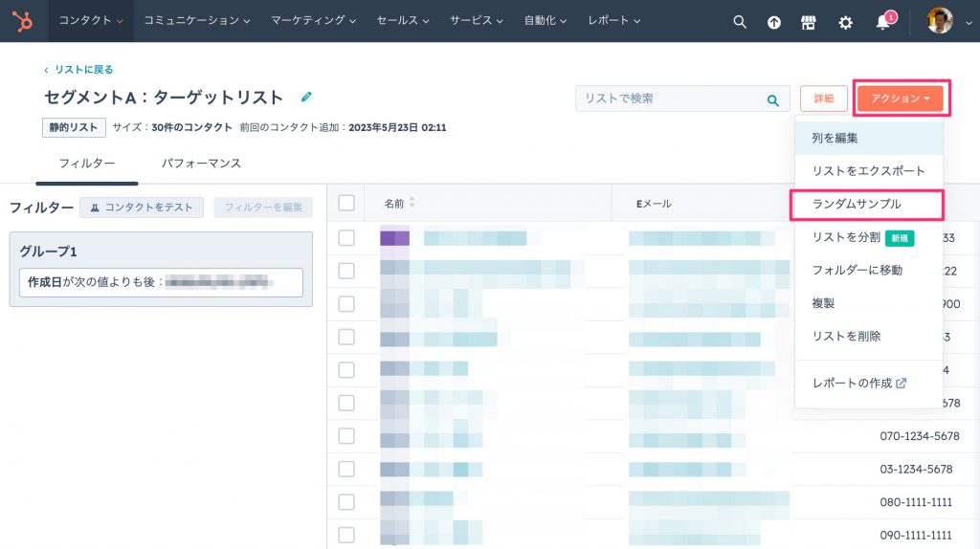Screen dimensions: 980x549
Task: Click phone number 03-1234-5678
Action: [916, 469]
